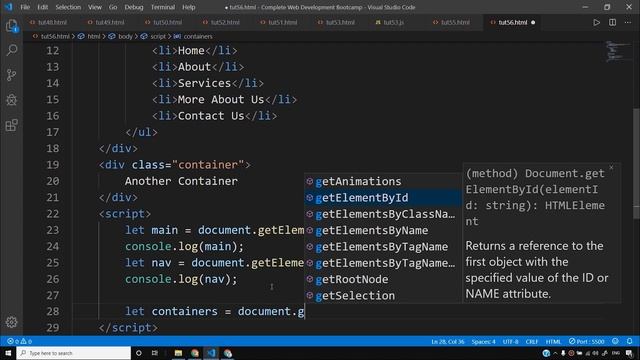Click line number 19 in the gutter
640x360 pixels.
click(53, 165)
